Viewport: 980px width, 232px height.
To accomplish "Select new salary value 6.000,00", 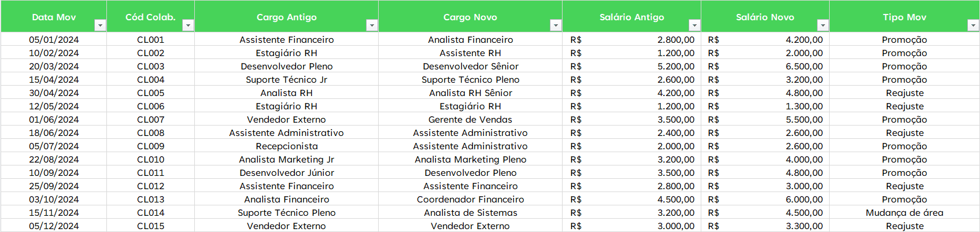I will (x=804, y=200).
